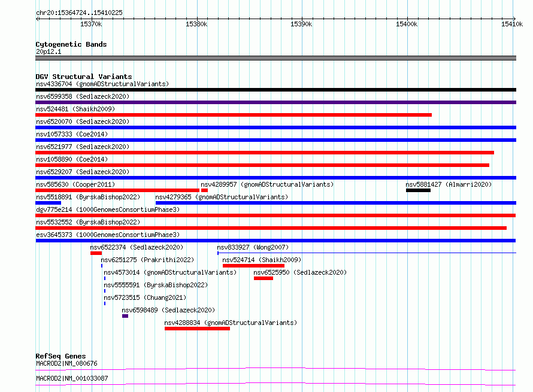Open the nsv6599358 (Sedlazeck2020) label
This screenshot has width=533, height=392.
[83, 96]
